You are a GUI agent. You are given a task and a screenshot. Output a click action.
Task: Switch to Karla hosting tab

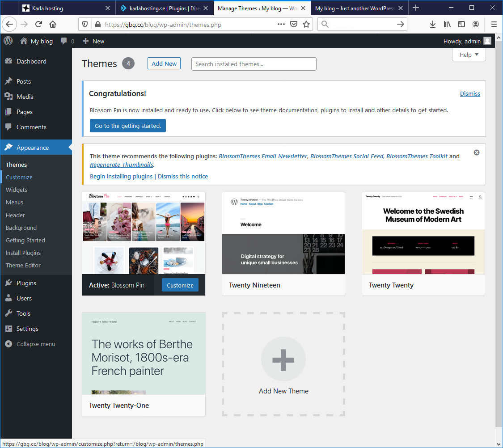[66, 8]
